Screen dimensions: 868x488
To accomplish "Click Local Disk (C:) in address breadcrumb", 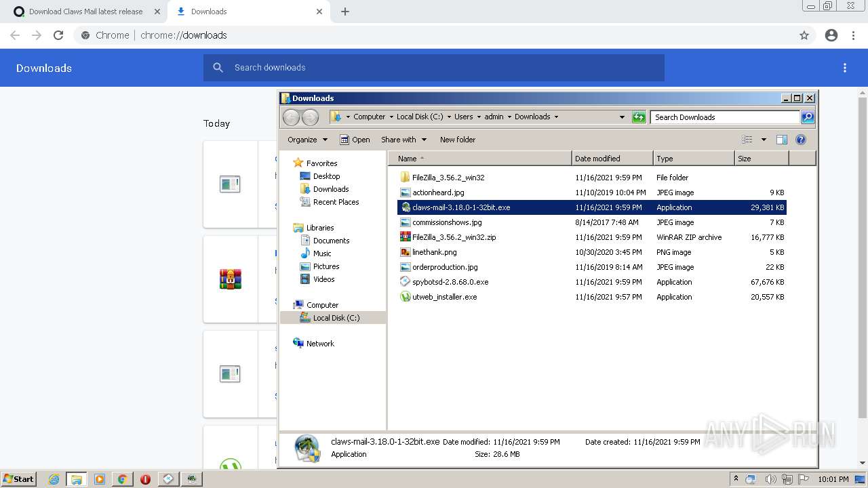I will 420,117.
